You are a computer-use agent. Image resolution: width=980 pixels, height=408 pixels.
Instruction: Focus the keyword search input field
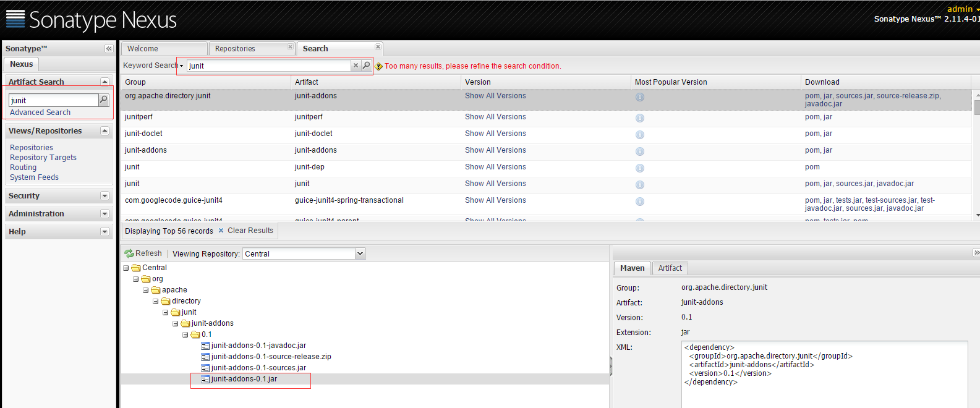(x=269, y=66)
